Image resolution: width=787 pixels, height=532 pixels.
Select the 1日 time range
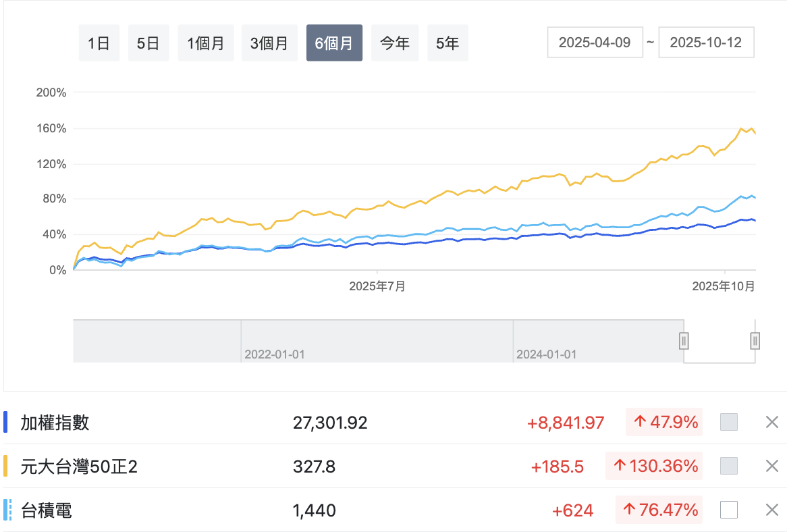pyautogui.click(x=99, y=43)
